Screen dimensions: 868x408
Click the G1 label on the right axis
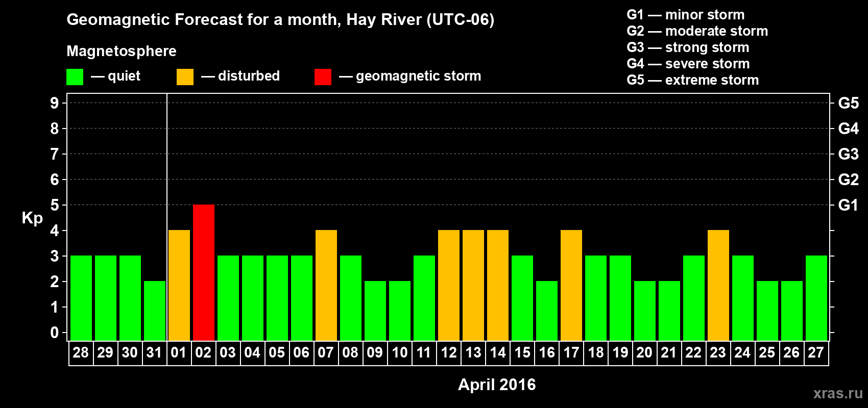click(848, 205)
